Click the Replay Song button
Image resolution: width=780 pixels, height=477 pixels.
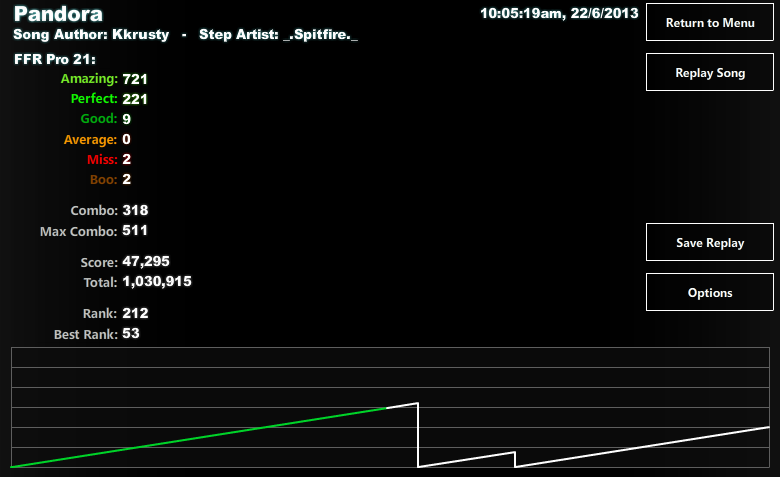(709, 73)
